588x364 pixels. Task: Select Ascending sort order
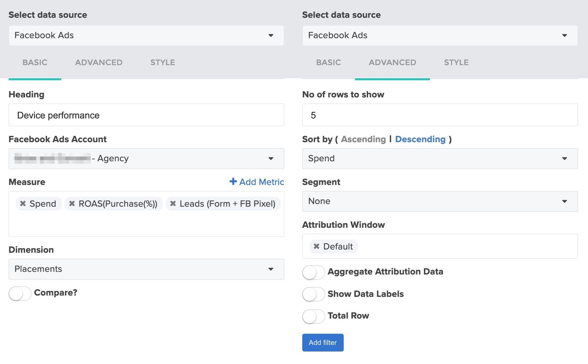tap(363, 139)
